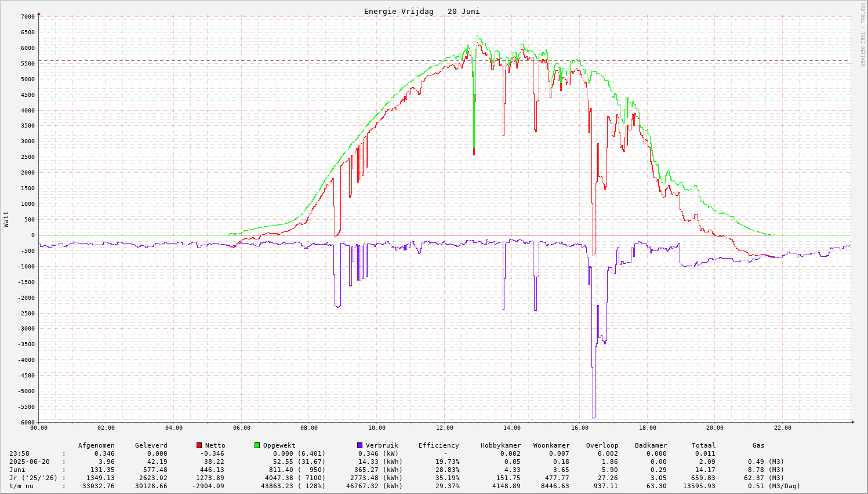Click the 'Juni' row label

[x=19, y=470]
